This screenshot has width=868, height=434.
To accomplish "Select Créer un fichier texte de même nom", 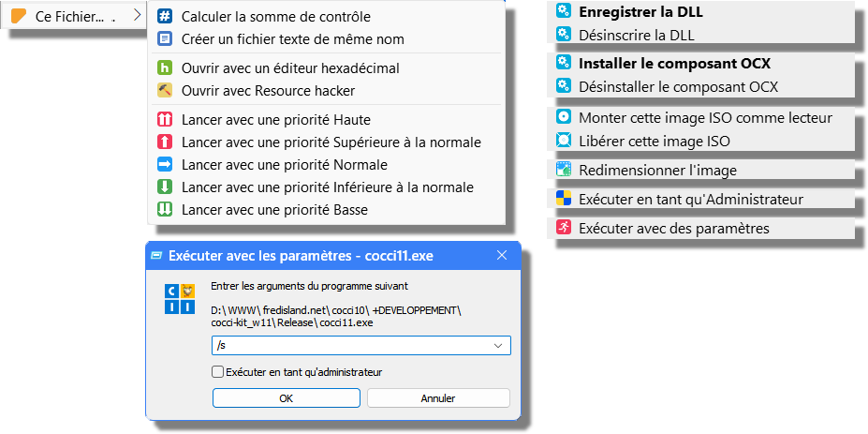I will 292,39.
